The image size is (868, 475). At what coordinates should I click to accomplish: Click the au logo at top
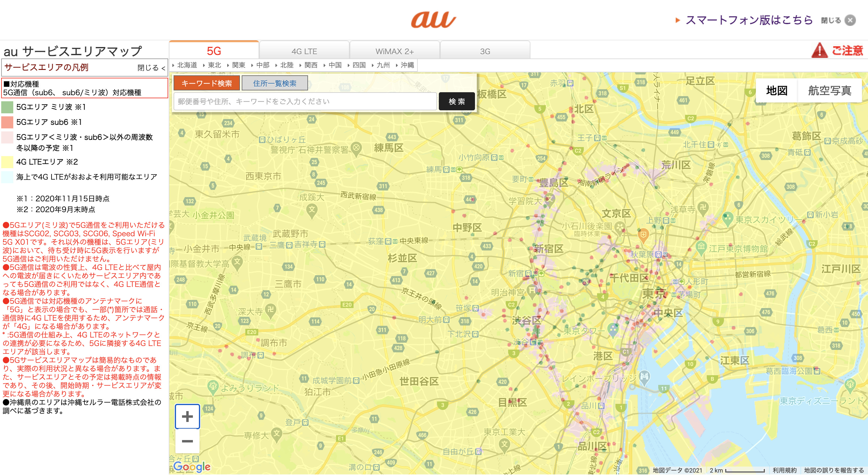click(433, 20)
